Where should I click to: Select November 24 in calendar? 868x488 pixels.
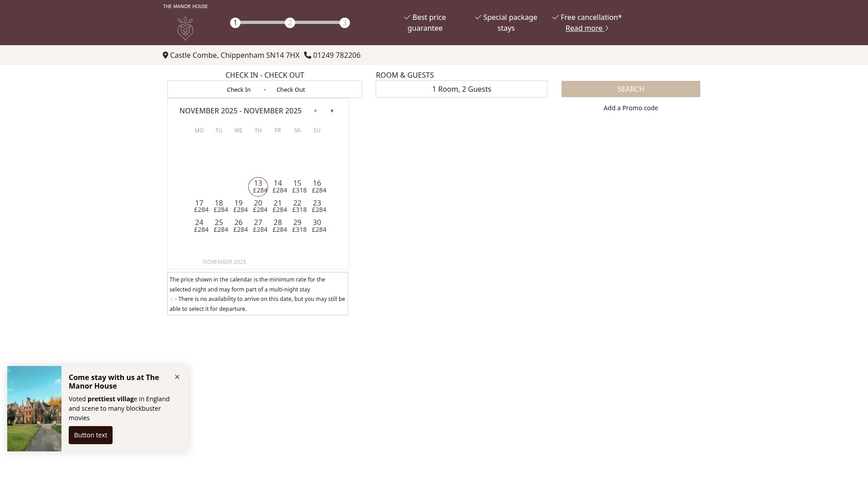point(199,226)
